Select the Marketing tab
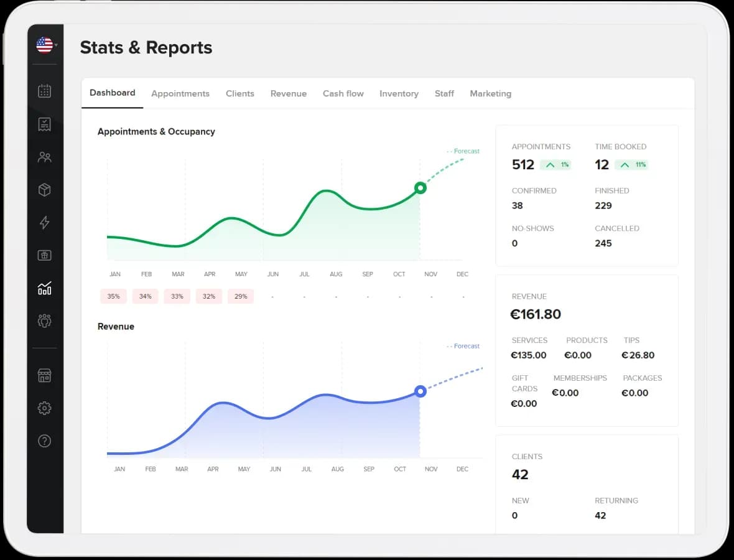734x560 pixels. tap(490, 93)
